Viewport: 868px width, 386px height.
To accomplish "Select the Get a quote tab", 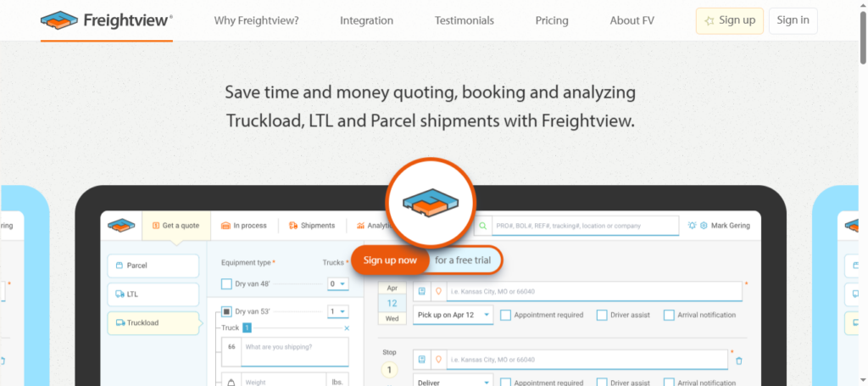I will pos(176,226).
